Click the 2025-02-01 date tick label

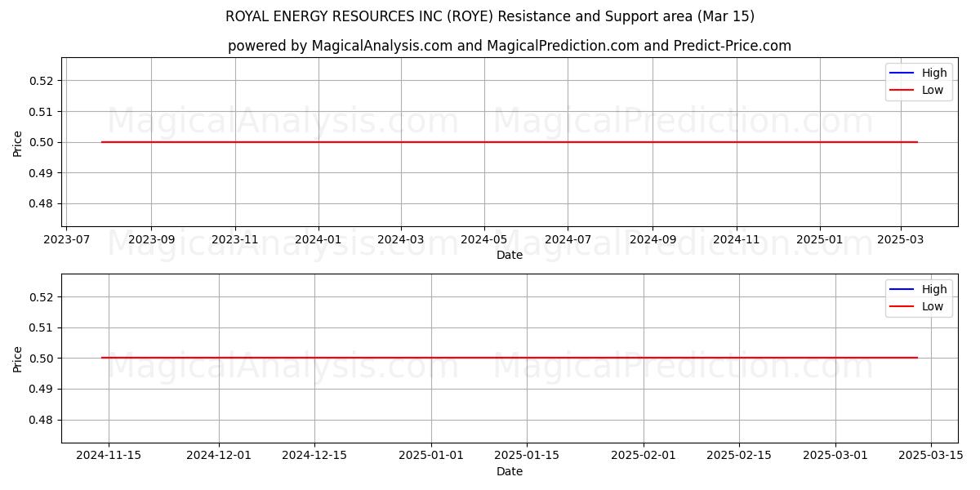coord(644,456)
